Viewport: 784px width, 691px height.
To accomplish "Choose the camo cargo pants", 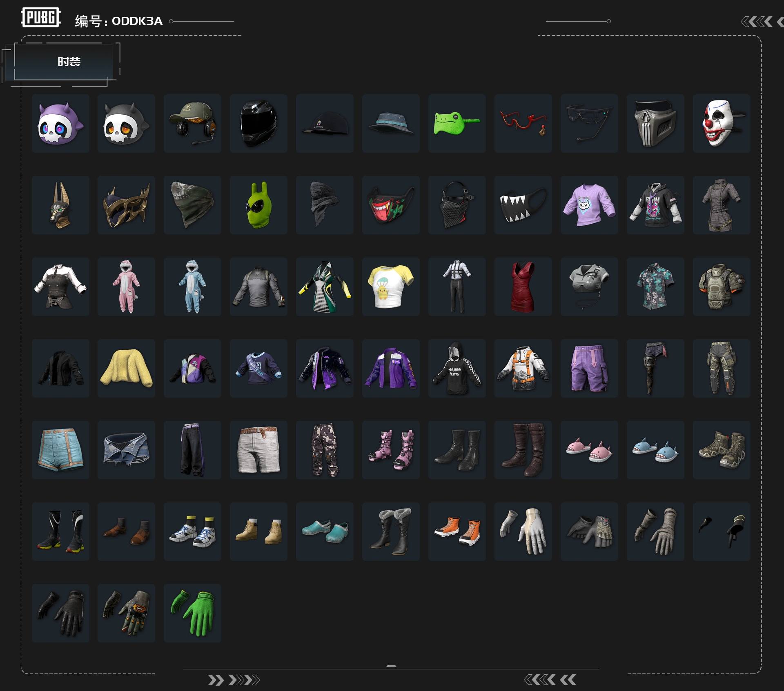I will tap(325, 450).
